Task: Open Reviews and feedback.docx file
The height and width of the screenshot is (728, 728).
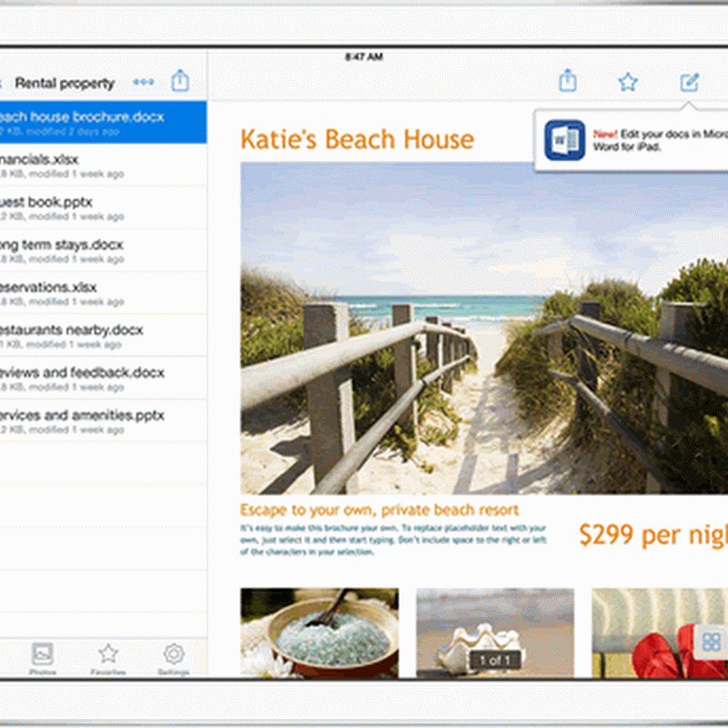Action: [x=103, y=379]
